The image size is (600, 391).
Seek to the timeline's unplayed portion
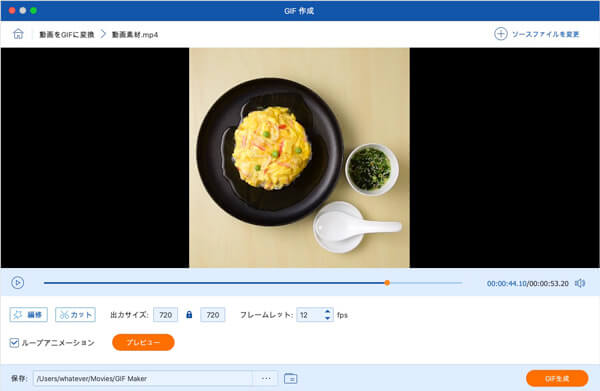(426, 283)
